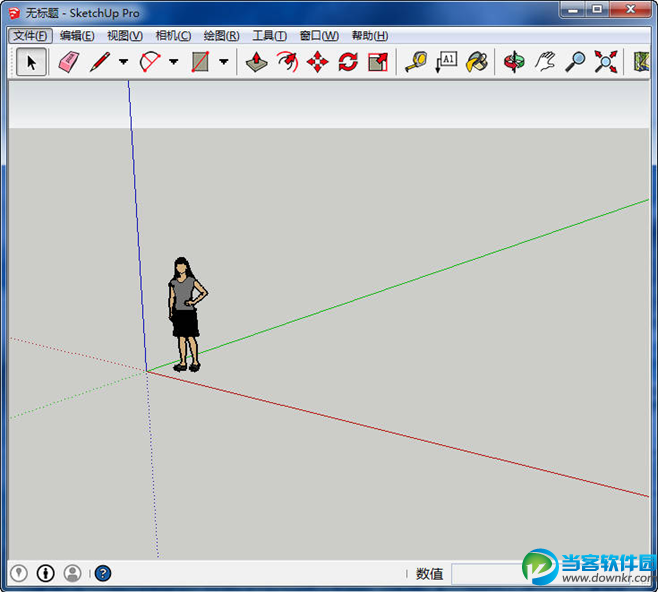This screenshot has height=592, width=658.
Task: Pick the Line pencil tool
Action: tap(99, 62)
